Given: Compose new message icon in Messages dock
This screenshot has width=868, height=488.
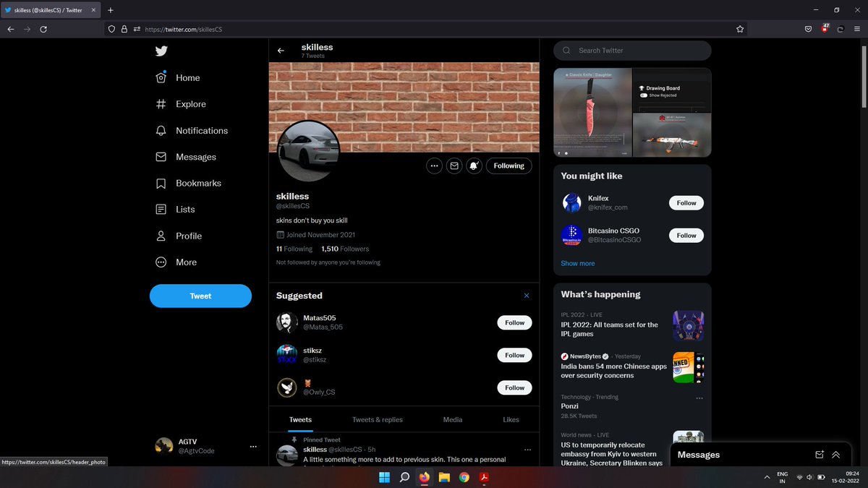Looking at the screenshot, I should pos(820,455).
